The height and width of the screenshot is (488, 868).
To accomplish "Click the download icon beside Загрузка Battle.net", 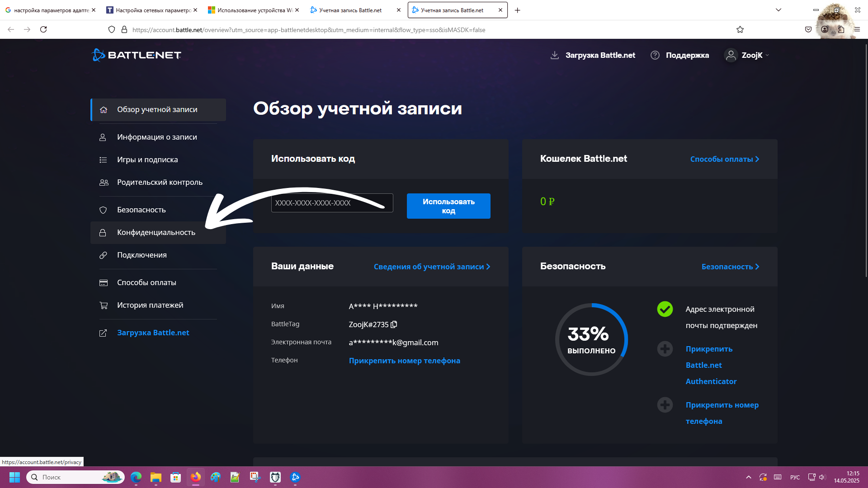I will 554,55.
